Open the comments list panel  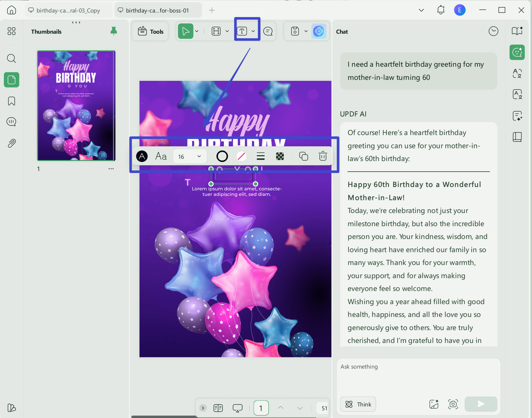click(x=12, y=122)
